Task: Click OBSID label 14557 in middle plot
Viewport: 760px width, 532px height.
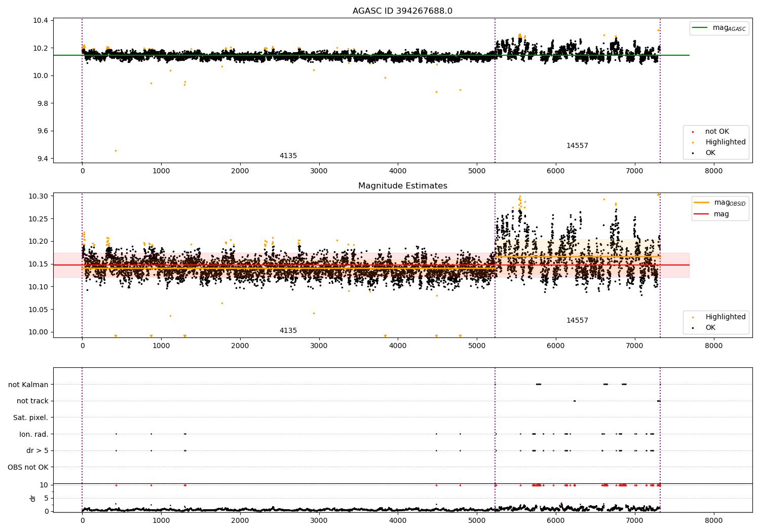Action: tap(577, 321)
